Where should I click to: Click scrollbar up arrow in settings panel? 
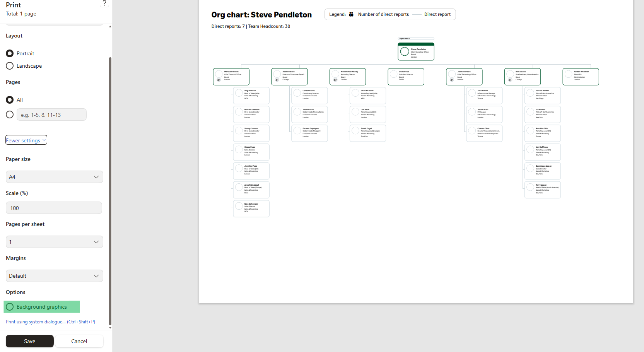click(x=110, y=27)
